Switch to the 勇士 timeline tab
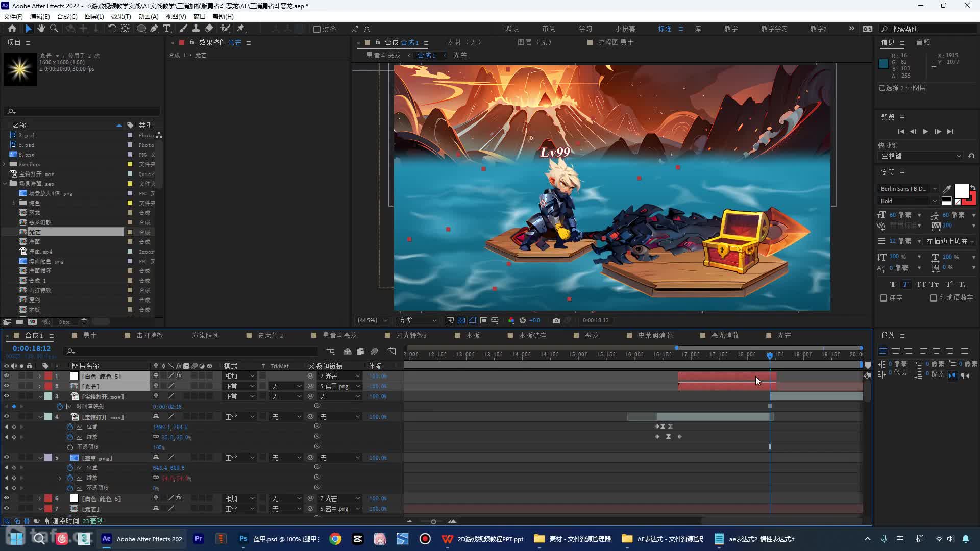The height and width of the screenshot is (551, 980). (x=90, y=335)
